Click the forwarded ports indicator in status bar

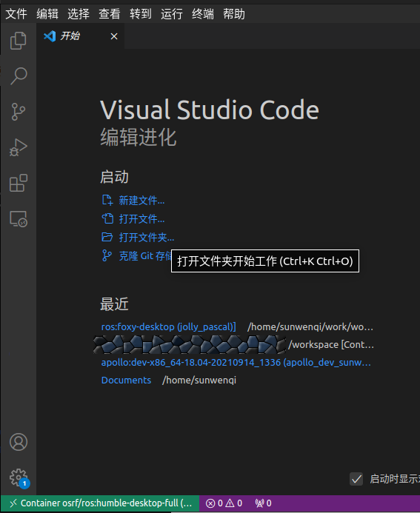coord(263,503)
